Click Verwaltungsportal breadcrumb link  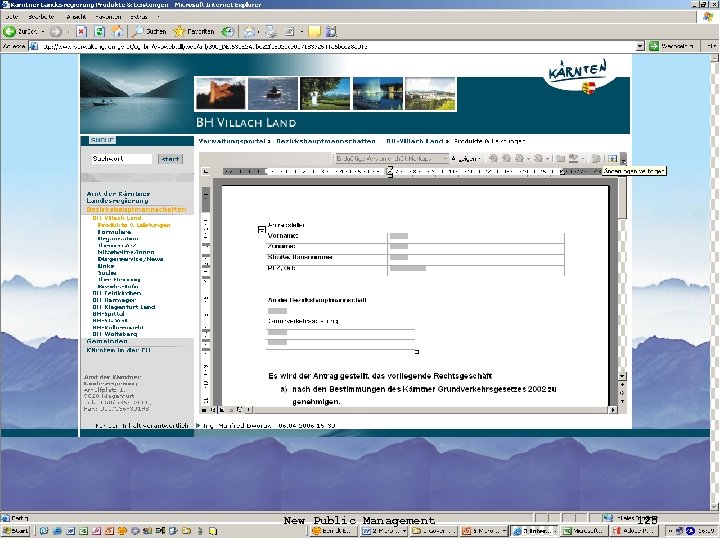(x=232, y=141)
